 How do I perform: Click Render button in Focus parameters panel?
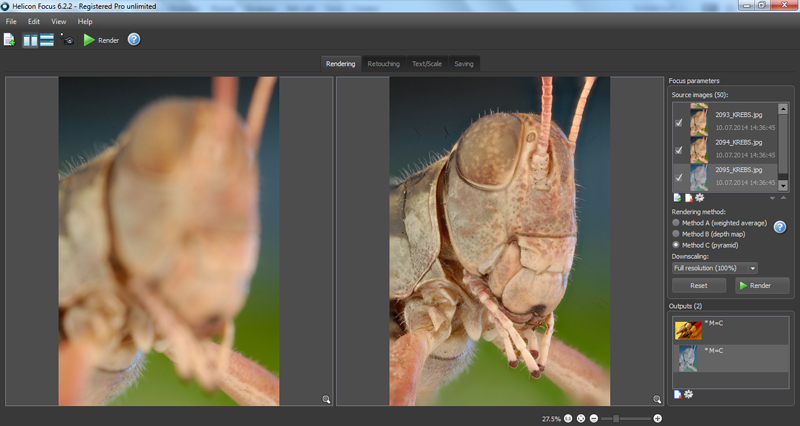coord(762,286)
